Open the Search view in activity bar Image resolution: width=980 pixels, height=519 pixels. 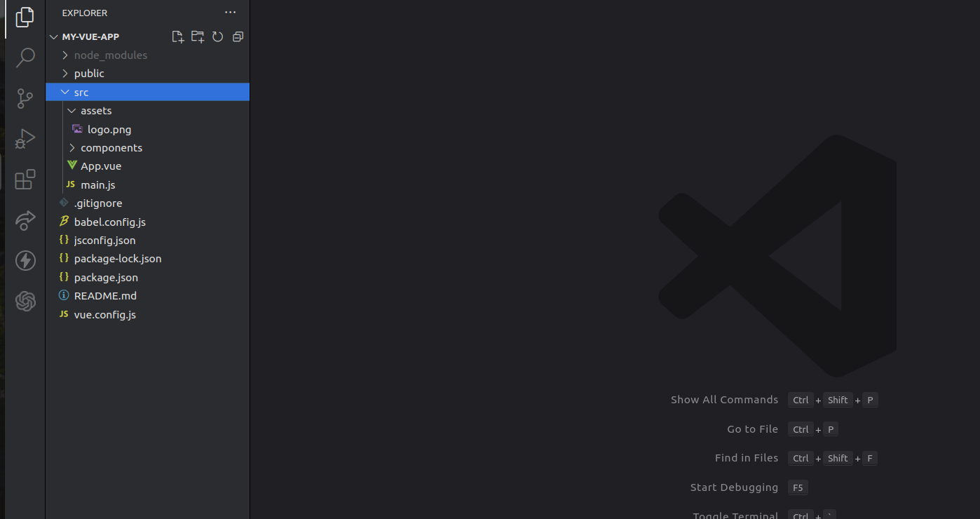25,58
